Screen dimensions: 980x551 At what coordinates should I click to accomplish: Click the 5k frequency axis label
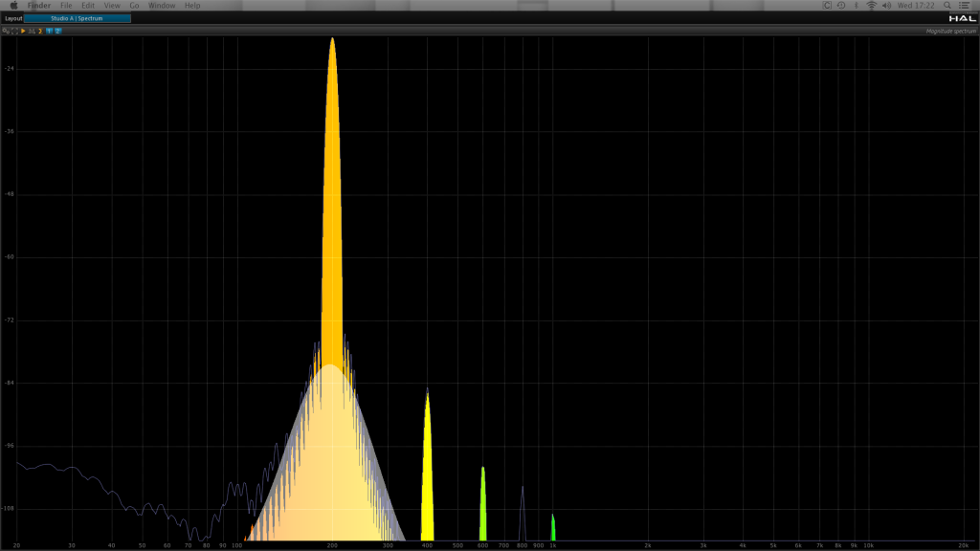tap(773, 545)
